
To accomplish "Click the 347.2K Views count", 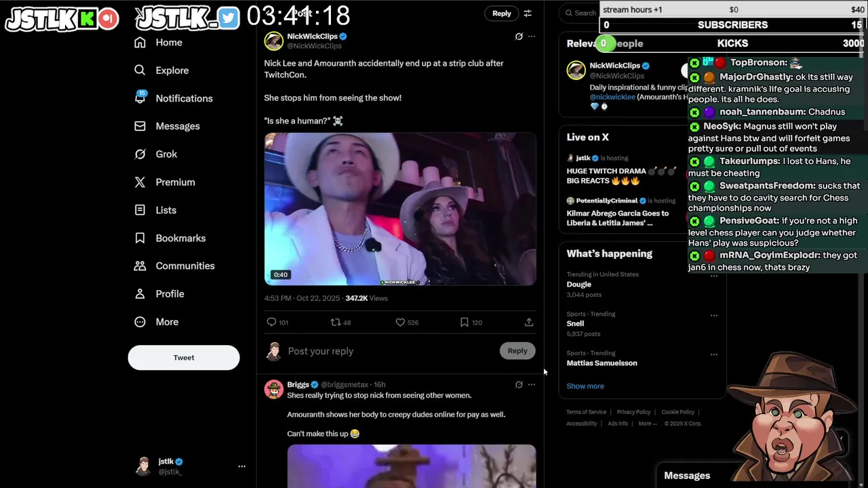I will [366, 298].
